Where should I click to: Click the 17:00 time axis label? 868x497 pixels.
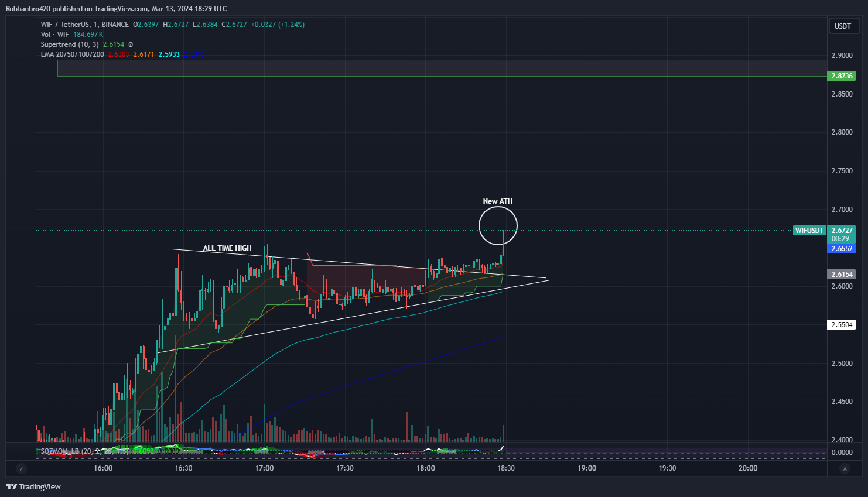click(265, 468)
